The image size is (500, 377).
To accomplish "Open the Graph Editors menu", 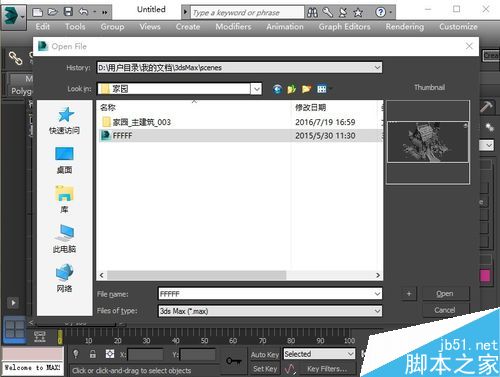I will [x=344, y=27].
